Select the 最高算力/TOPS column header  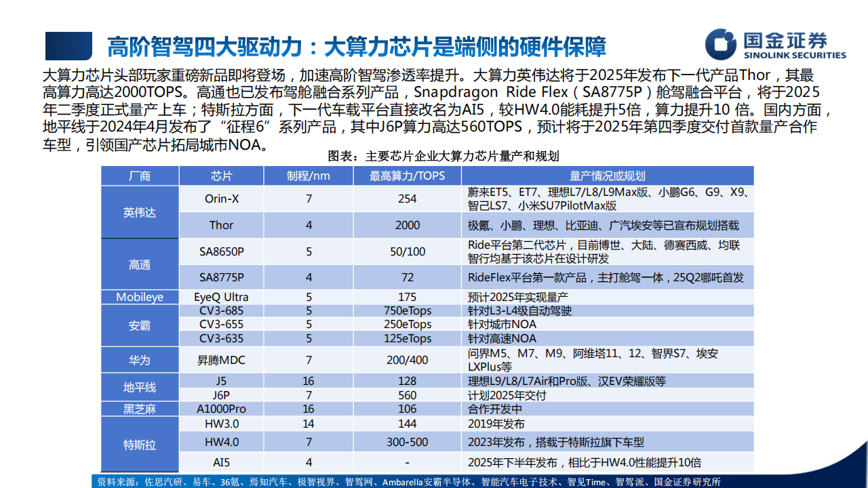(x=408, y=176)
